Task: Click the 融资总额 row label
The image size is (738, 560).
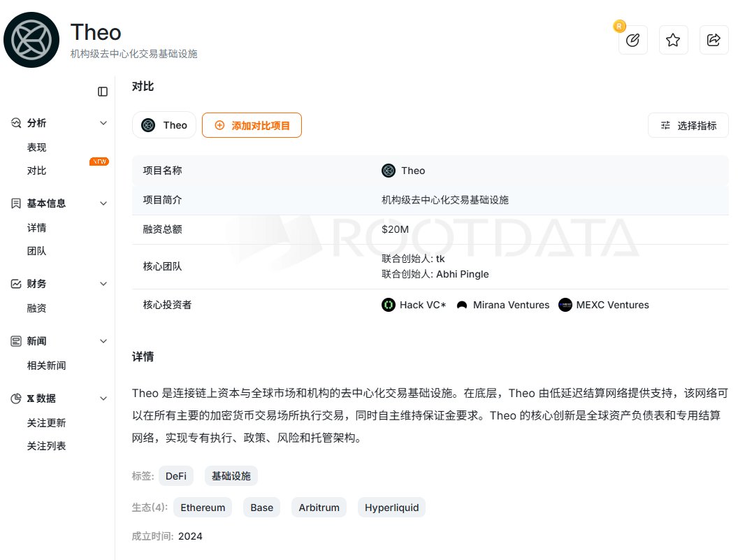Action: click(162, 229)
